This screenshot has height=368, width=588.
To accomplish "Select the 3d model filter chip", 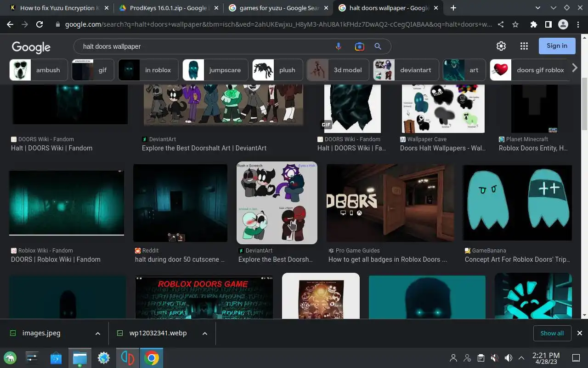I will [x=338, y=70].
